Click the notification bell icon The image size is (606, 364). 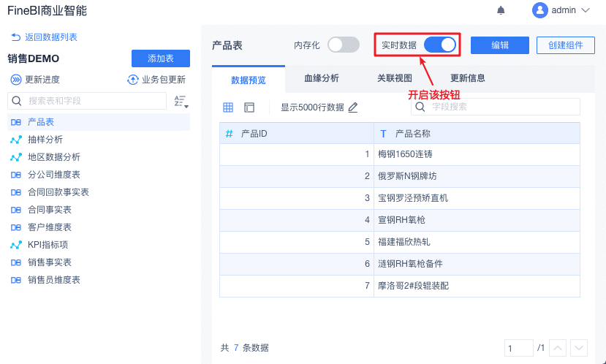click(x=501, y=10)
